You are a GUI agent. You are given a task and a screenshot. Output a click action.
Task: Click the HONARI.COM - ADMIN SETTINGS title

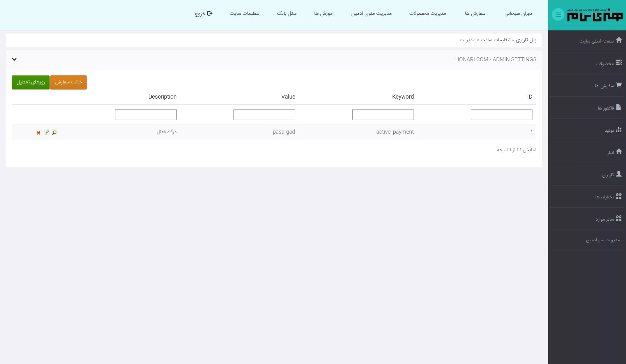(x=496, y=60)
